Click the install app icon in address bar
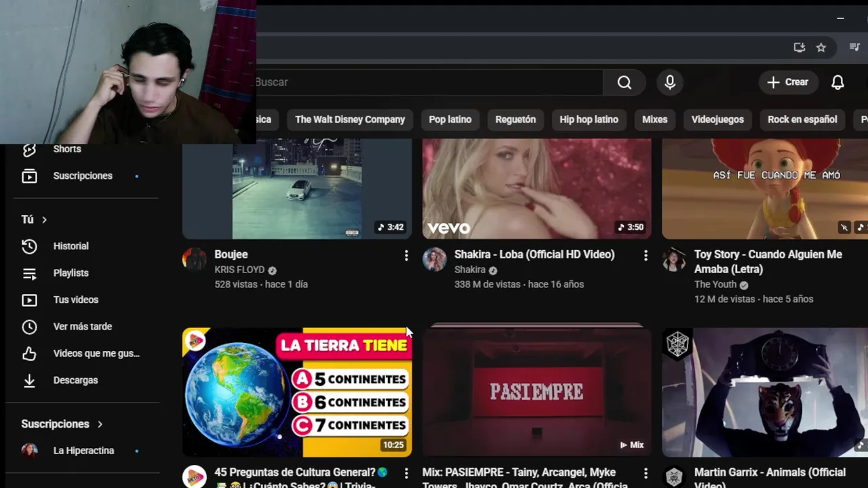This screenshot has height=488, width=868. click(x=800, y=47)
